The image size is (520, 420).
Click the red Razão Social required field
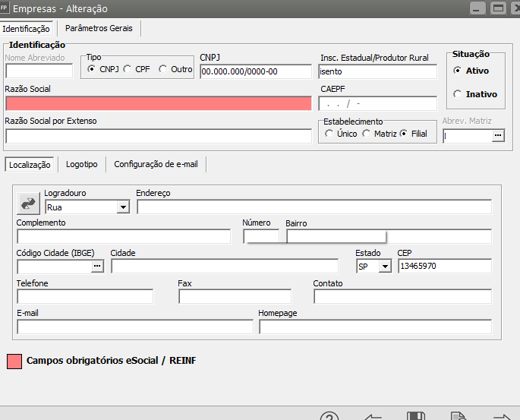(158, 103)
